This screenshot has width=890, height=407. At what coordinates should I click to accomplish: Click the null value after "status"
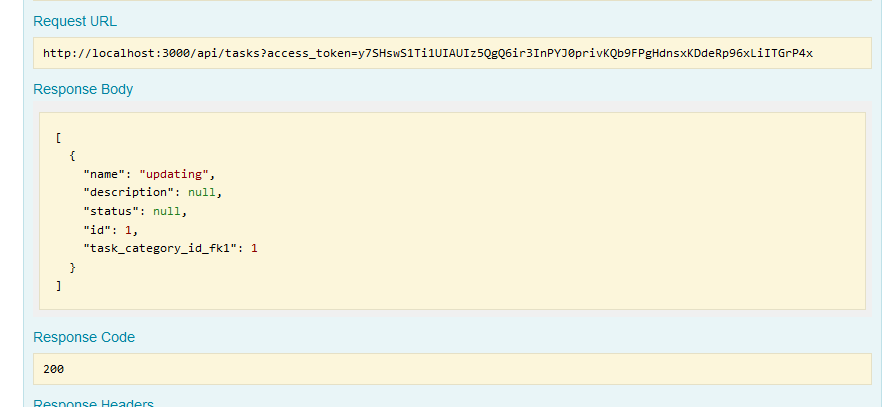167,211
